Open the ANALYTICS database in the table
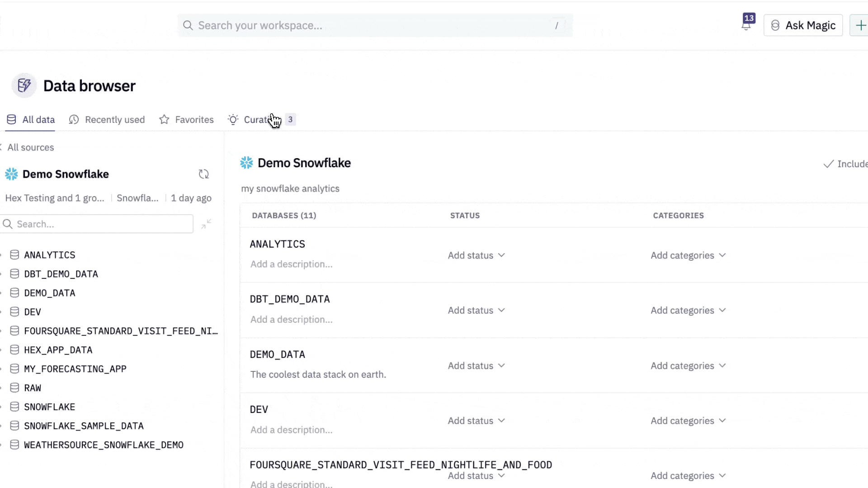Viewport: 868px width, 488px height. point(278,244)
